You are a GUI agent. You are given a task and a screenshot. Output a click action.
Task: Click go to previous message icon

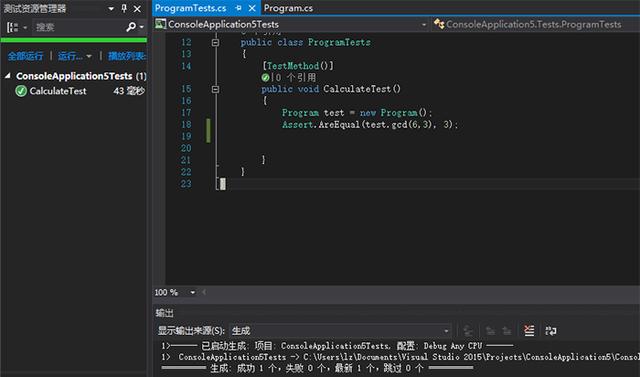pyautogui.click(x=490, y=330)
